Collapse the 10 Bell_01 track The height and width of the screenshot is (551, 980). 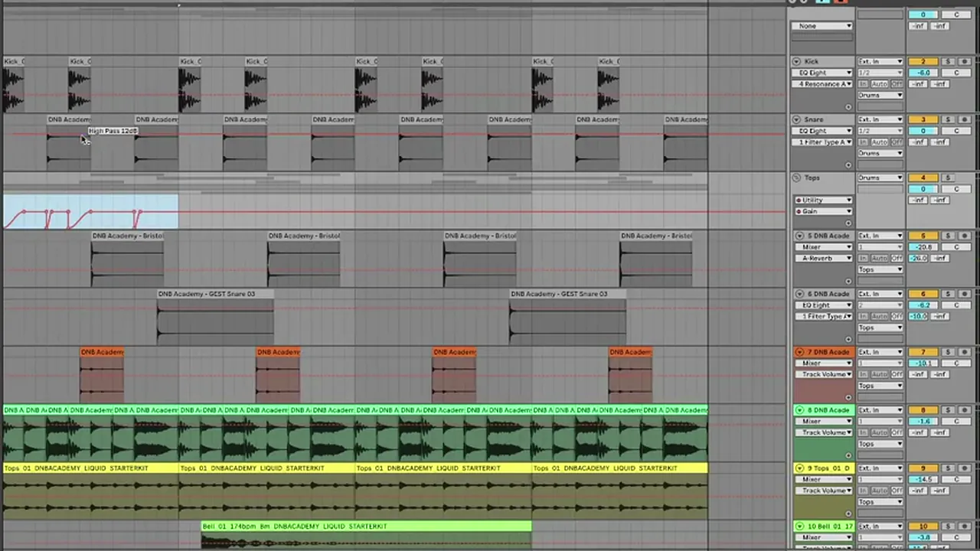(799, 527)
